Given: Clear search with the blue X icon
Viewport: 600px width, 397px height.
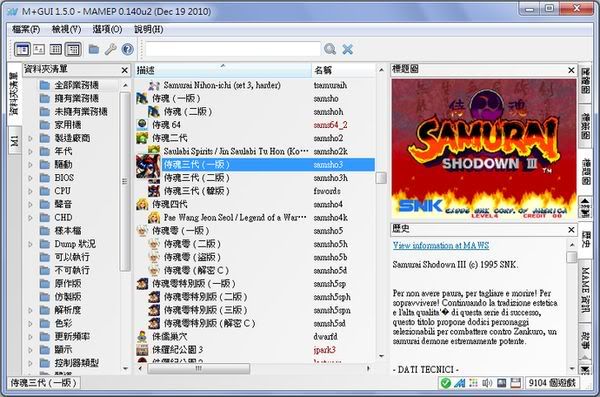Looking at the screenshot, I should [x=347, y=49].
